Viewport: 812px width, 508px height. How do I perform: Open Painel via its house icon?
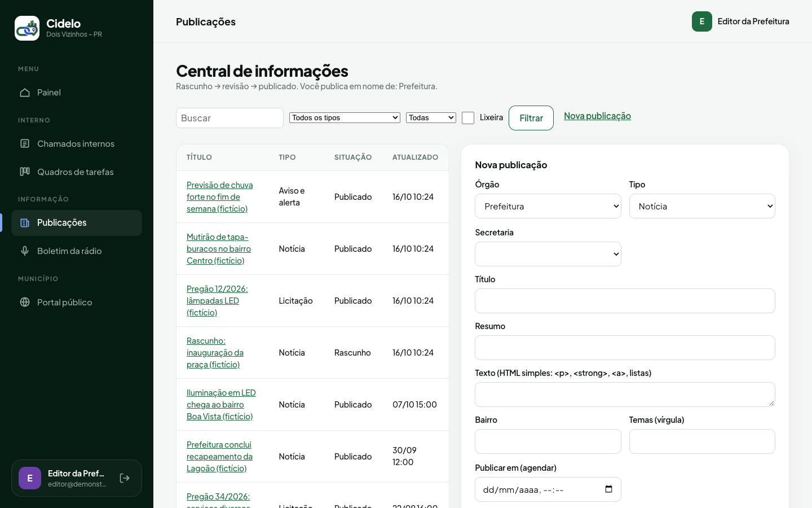pyautogui.click(x=25, y=93)
